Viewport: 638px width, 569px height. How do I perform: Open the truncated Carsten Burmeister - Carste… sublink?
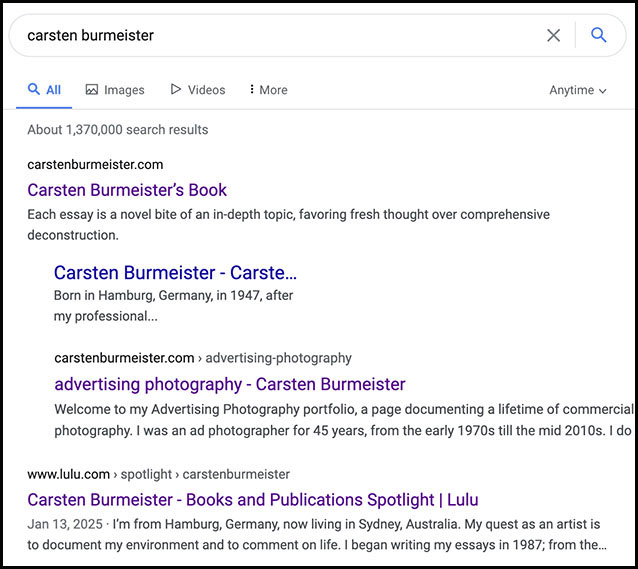[175, 272]
